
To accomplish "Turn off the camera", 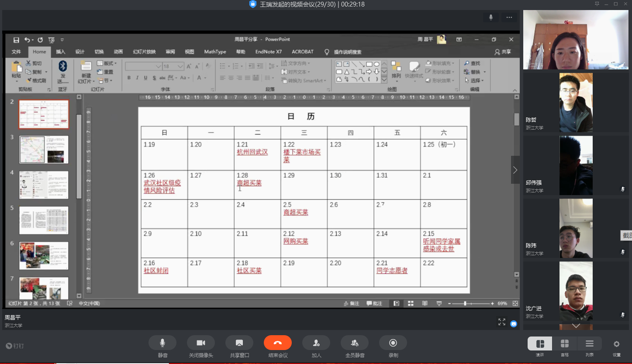I will tap(200, 343).
